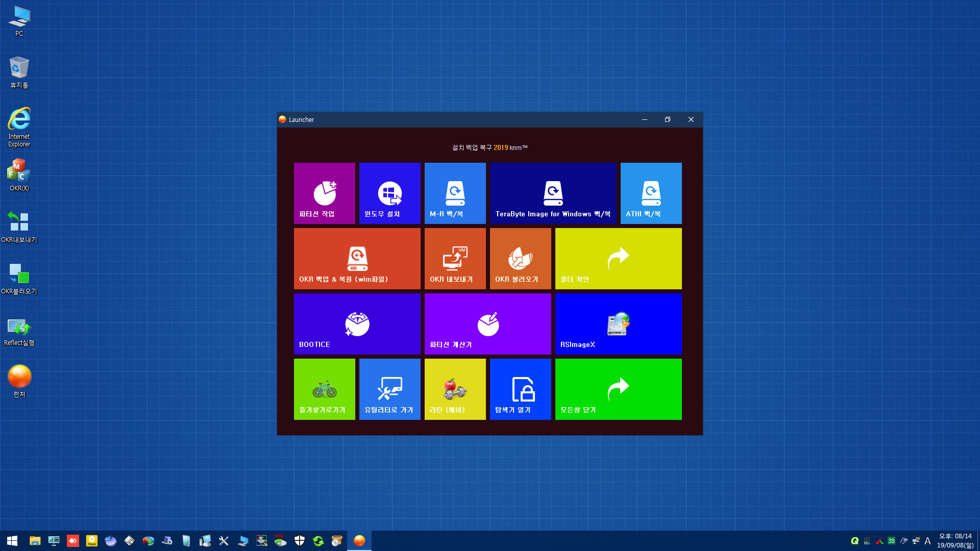Open the ATHI 백/복 tile
This screenshot has height=551, width=980.
point(651,193)
